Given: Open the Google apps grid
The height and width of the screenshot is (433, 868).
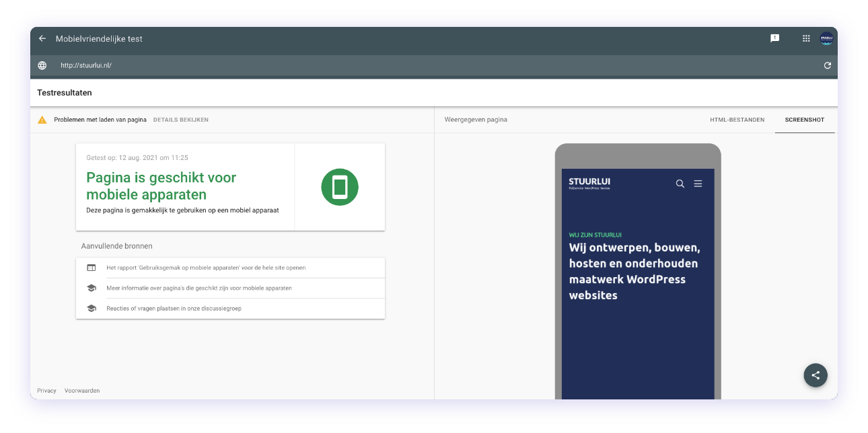Looking at the screenshot, I should point(806,38).
